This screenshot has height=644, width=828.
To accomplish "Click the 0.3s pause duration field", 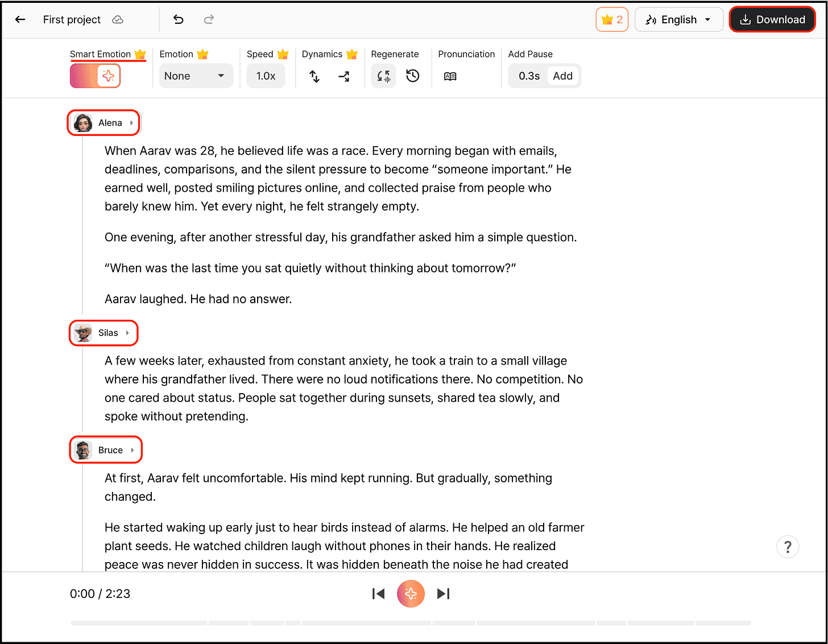I will 529,76.
